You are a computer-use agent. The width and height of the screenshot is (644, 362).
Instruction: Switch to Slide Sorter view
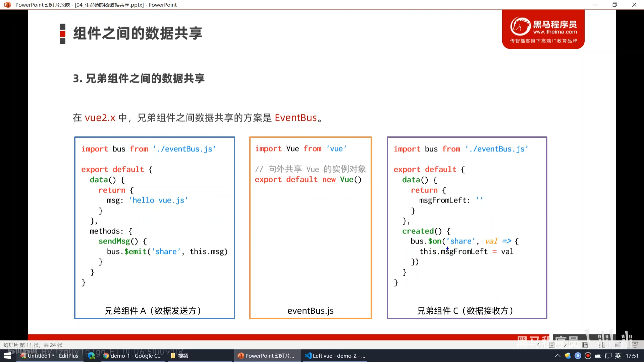point(602,345)
